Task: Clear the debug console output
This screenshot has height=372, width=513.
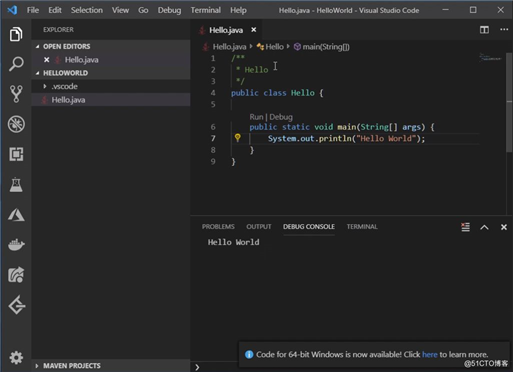Action: coord(465,227)
